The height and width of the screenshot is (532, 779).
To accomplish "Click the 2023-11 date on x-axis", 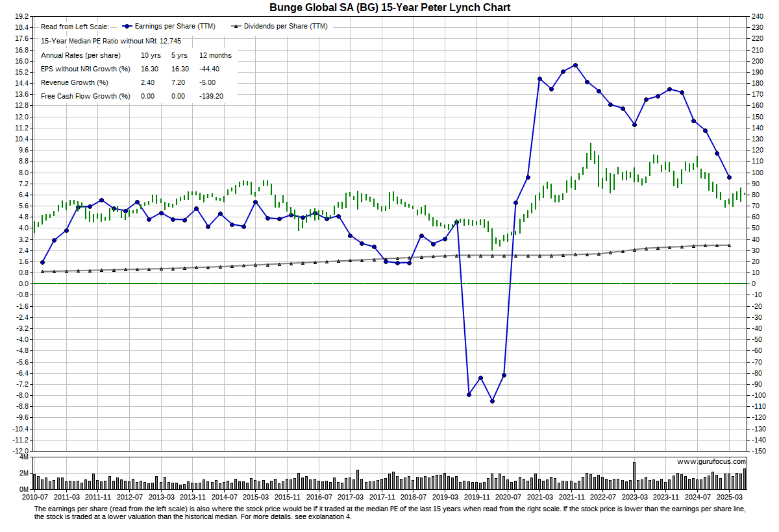I will point(666,496).
